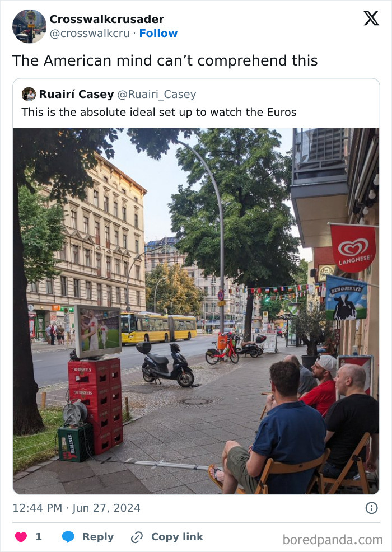Click the @crosswalkcru handle
This screenshot has height=552, width=392.
click(x=90, y=33)
